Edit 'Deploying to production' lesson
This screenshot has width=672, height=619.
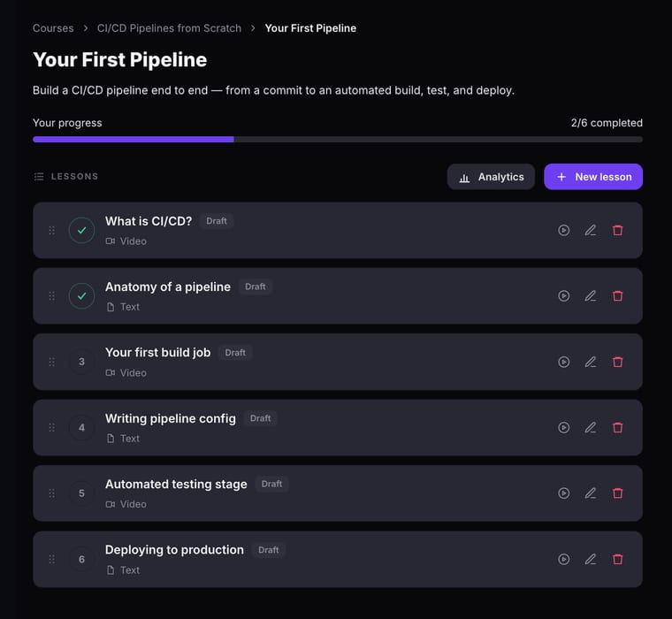click(x=591, y=559)
